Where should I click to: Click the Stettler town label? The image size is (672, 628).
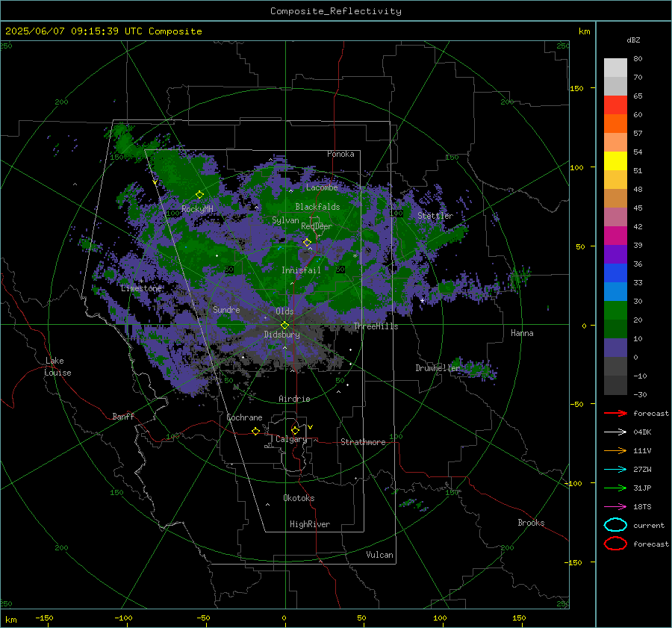click(x=435, y=216)
